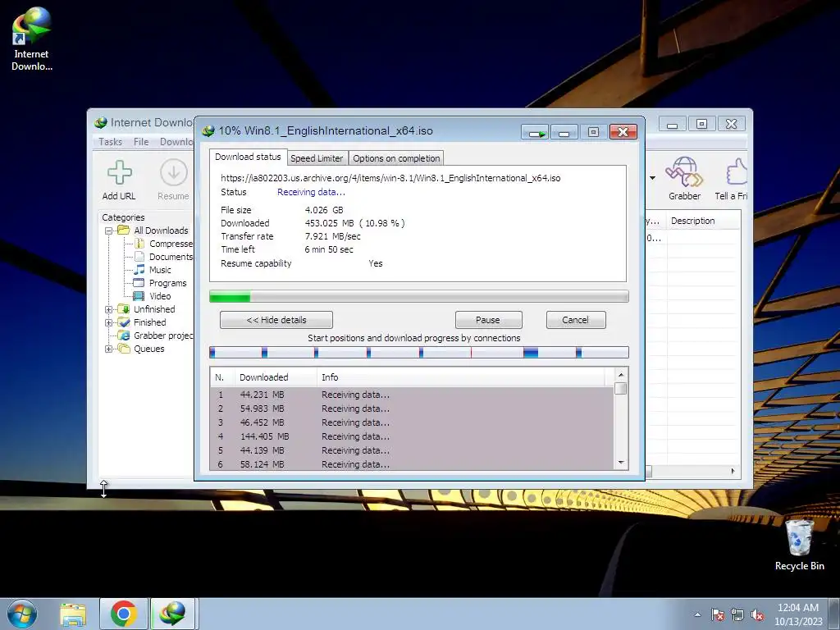Expand the Finished tree node

pos(108,322)
